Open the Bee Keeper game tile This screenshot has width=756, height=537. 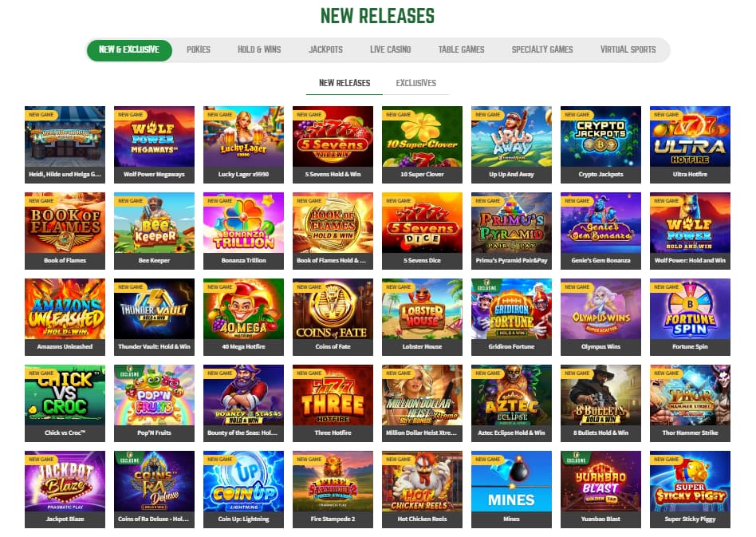pyautogui.click(x=154, y=231)
